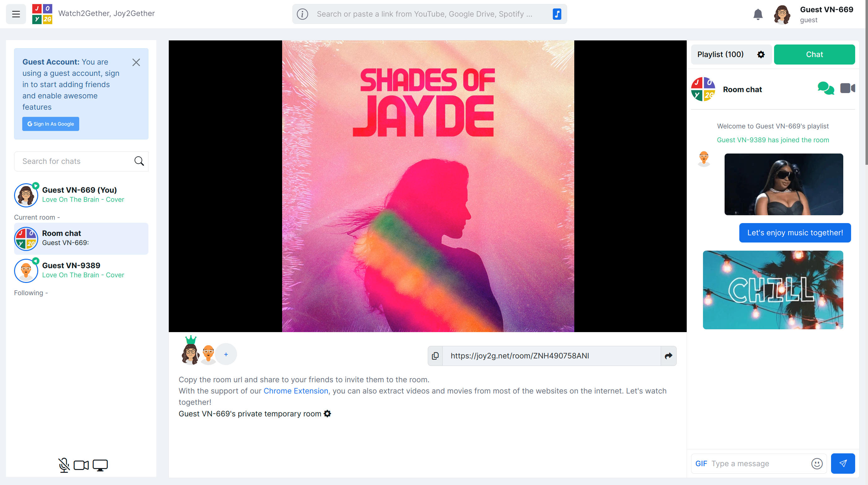Click the Joy2Gether logo
The width and height of the screenshot is (868, 485).
click(x=42, y=14)
